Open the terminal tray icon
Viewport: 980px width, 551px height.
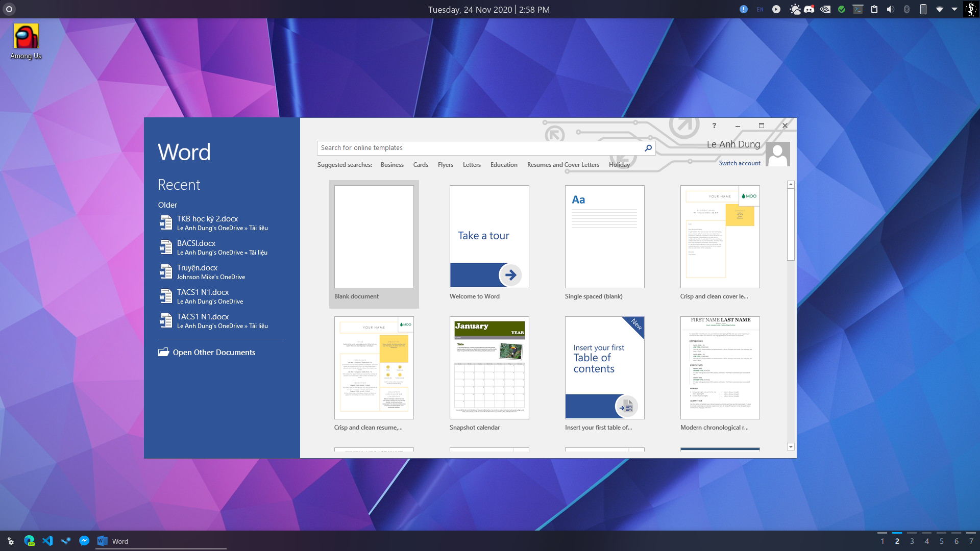[858, 9]
